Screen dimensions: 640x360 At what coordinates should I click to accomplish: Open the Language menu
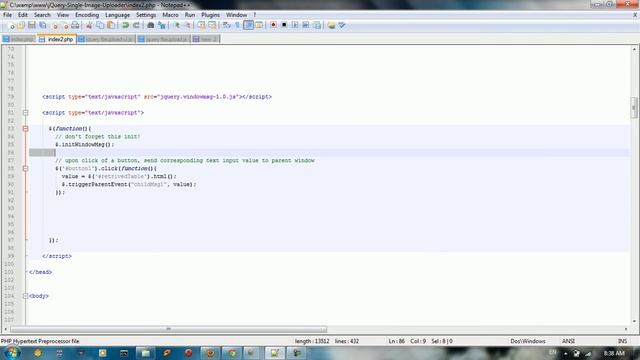118,15
